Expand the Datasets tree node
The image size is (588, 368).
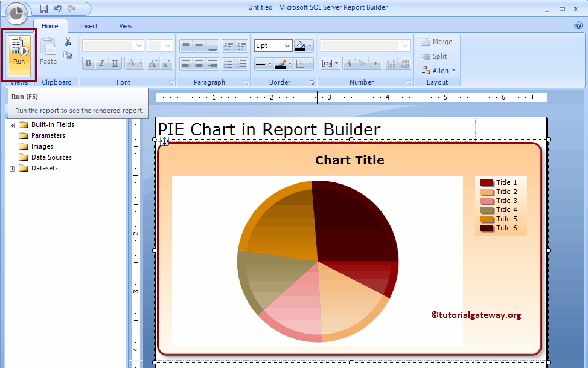[12, 169]
